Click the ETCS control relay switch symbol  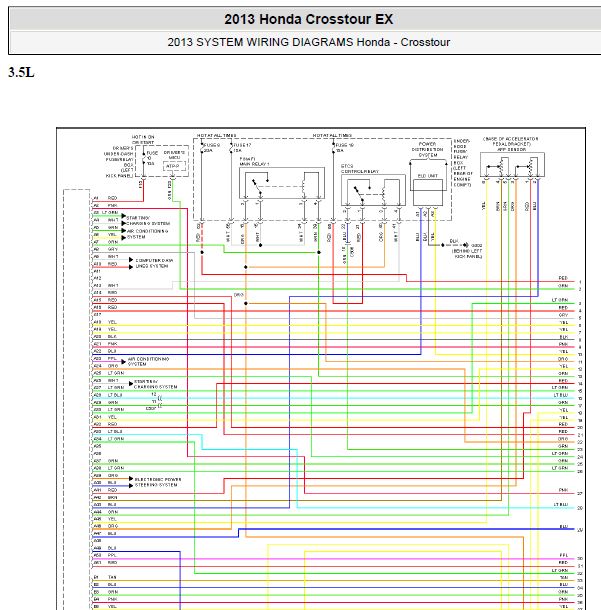[x=362, y=192]
